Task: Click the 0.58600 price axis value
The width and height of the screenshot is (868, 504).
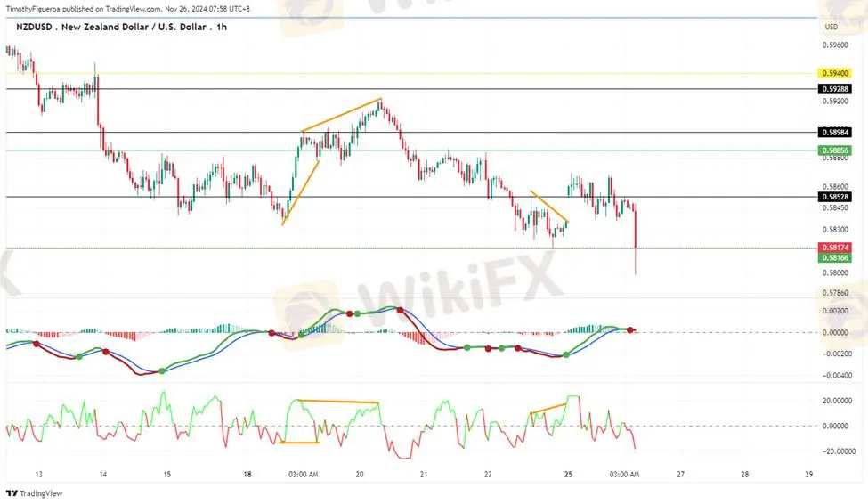Action: coord(835,187)
